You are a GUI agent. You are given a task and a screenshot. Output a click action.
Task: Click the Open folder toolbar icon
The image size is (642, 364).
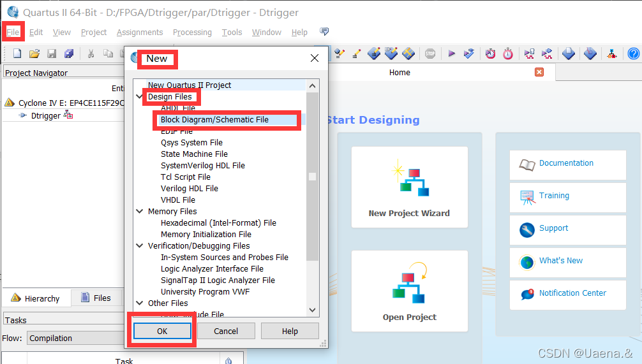point(34,54)
